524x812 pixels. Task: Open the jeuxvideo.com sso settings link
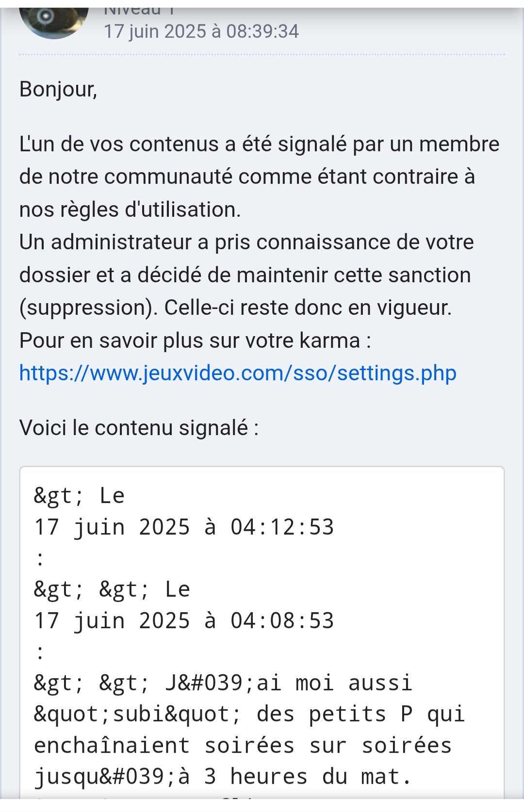click(238, 373)
